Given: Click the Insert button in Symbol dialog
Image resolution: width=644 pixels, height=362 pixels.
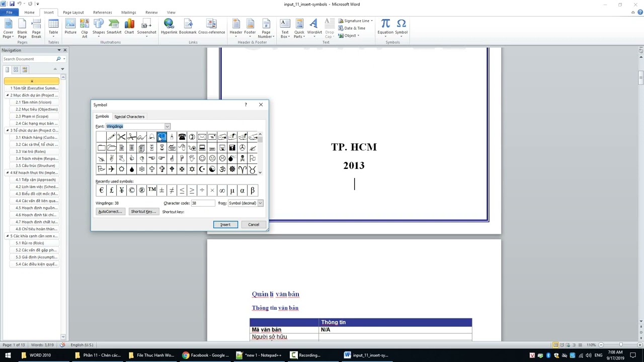Looking at the screenshot, I should pyautogui.click(x=225, y=225).
